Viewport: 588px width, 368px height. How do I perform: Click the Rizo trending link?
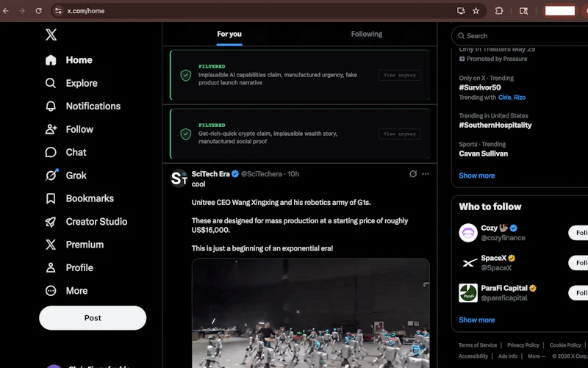coord(520,98)
